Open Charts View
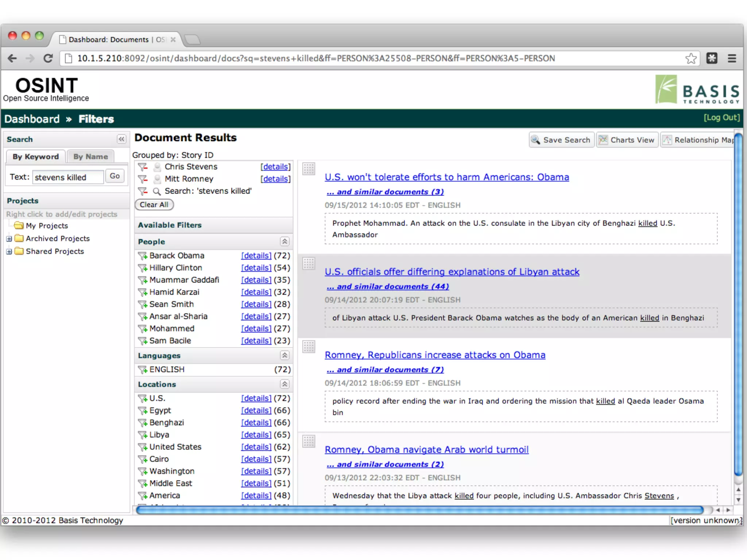 click(627, 140)
